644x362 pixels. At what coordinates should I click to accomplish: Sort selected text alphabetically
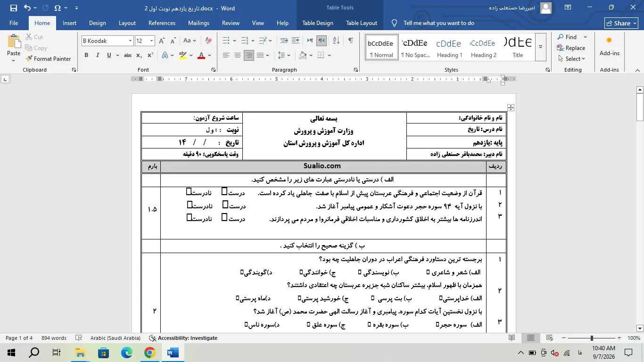coord(337,41)
